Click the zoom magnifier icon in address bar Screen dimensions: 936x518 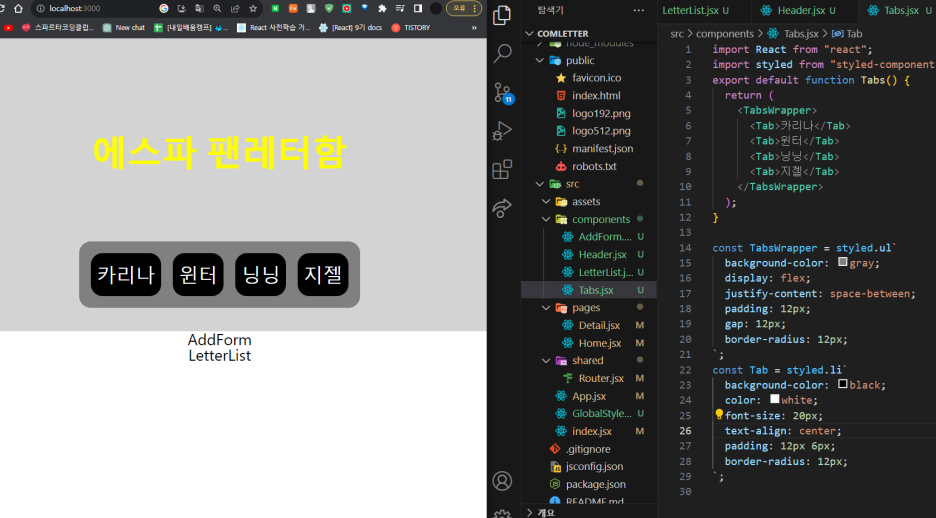point(217,8)
